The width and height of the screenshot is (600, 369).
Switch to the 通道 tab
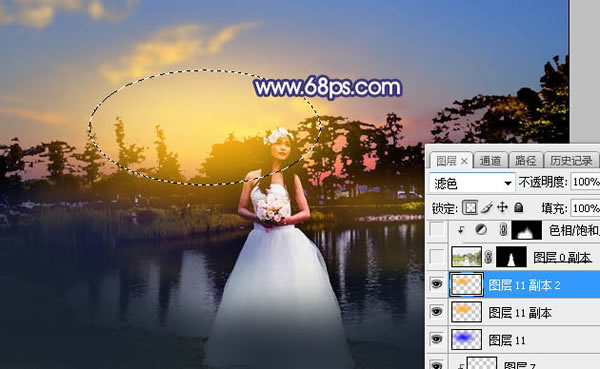pyautogui.click(x=490, y=161)
